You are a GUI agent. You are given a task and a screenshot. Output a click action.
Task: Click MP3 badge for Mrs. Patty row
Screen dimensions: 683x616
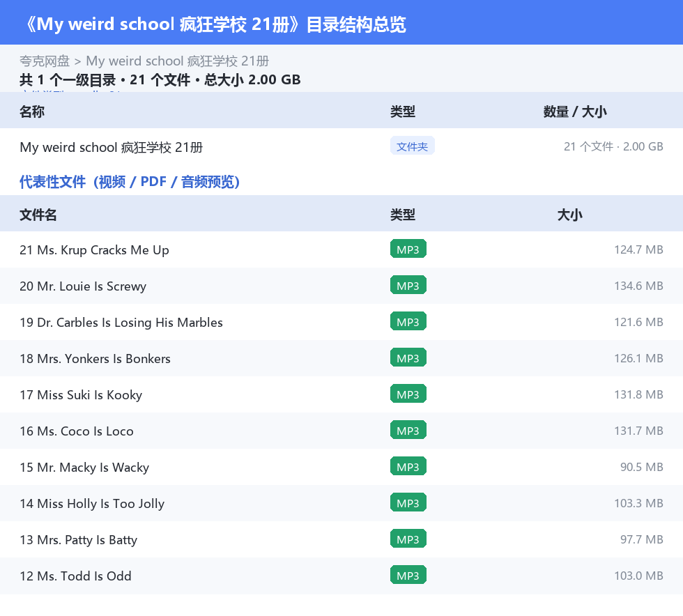(408, 539)
